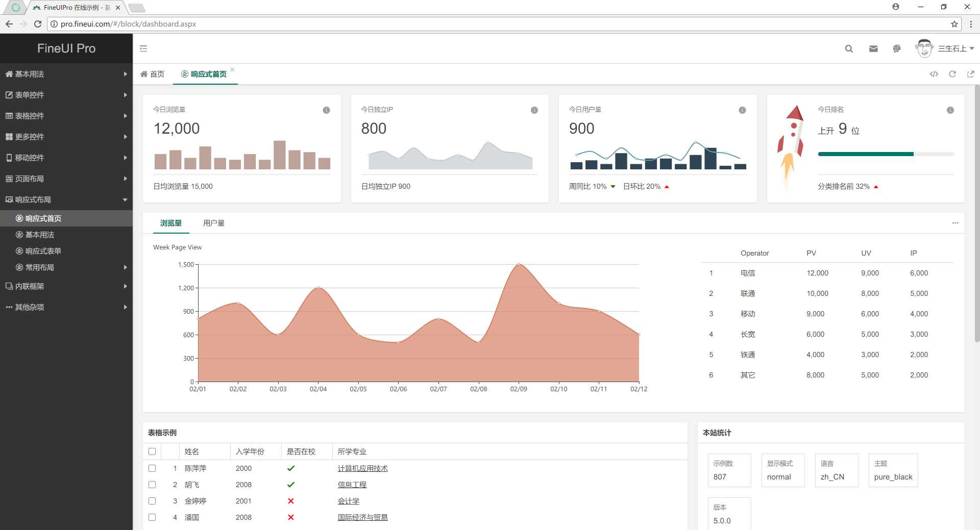Click the pure_black theme statistic box
980x530 pixels.
893,470
